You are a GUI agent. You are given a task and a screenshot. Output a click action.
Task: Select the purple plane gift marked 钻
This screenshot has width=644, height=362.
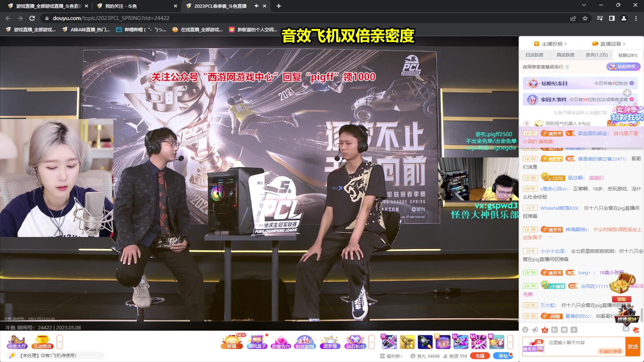pos(461,342)
